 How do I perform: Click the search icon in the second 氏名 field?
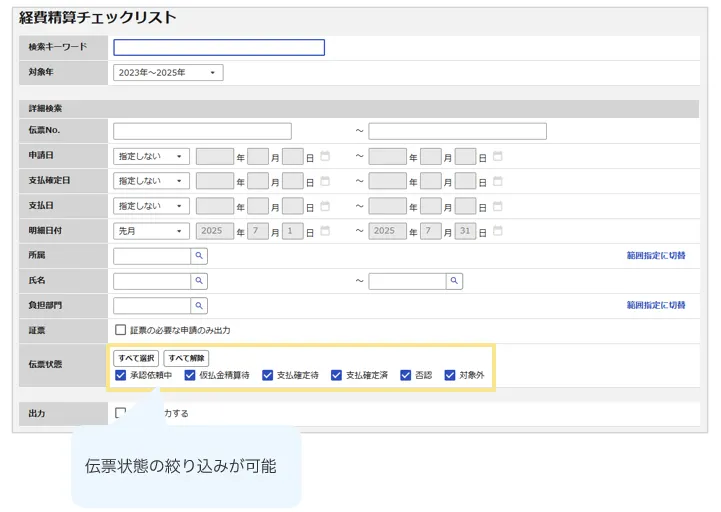(x=454, y=281)
